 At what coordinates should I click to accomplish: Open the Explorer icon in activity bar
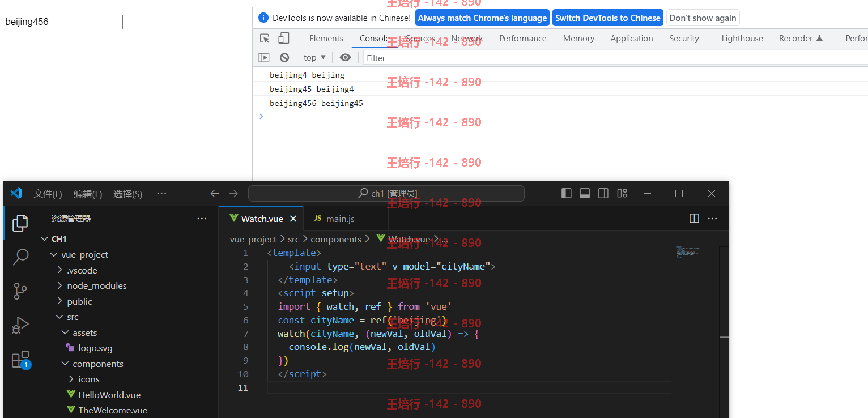(x=20, y=223)
